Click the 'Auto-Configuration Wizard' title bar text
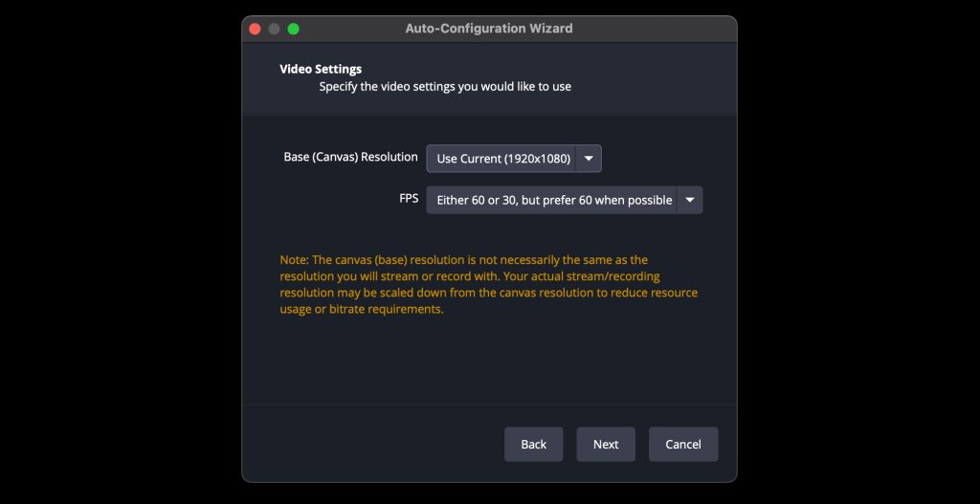 [x=489, y=28]
